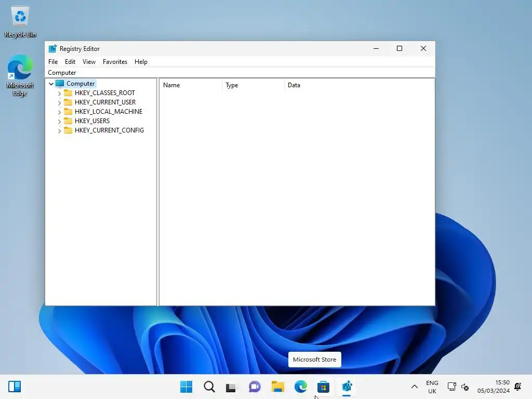Screen dimensions: 532x399
Task: Select HKEY_CURRENT_USER in the tree
Action: click(x=105, y=102)
